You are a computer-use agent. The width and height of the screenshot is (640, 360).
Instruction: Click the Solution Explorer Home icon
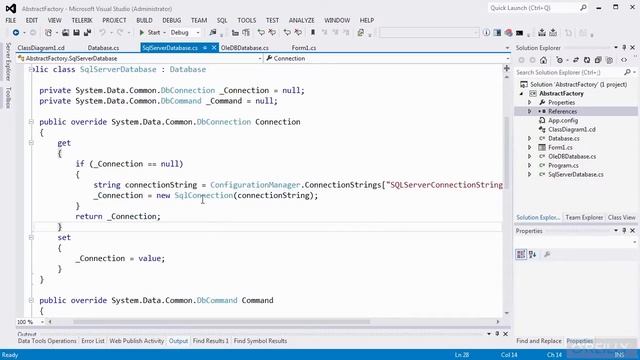pos(543,60)
